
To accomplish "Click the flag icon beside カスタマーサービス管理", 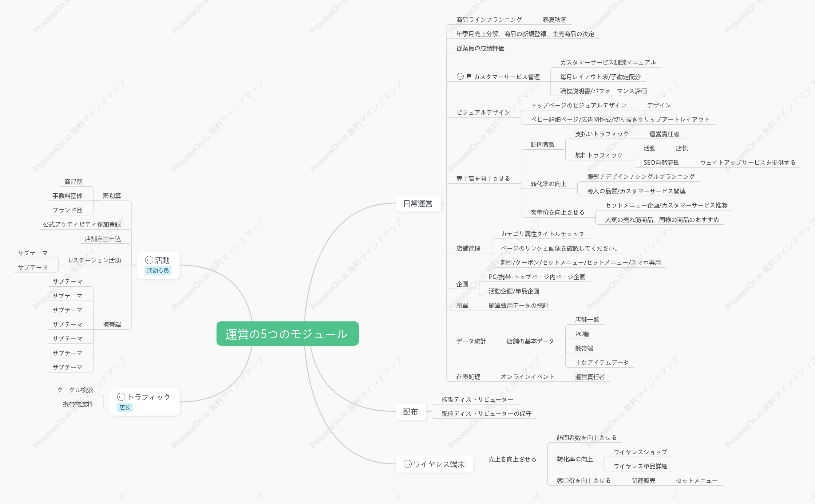I will click(x=469, y=76).
